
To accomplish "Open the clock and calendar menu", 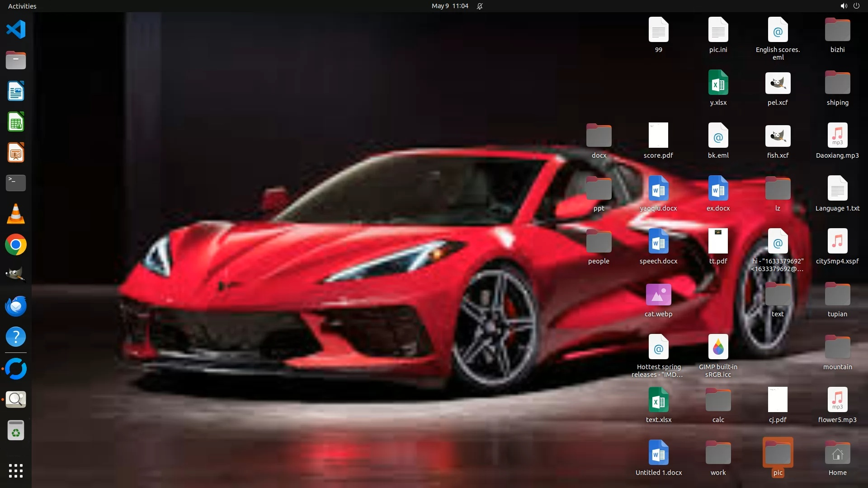I will pos(449,6).
